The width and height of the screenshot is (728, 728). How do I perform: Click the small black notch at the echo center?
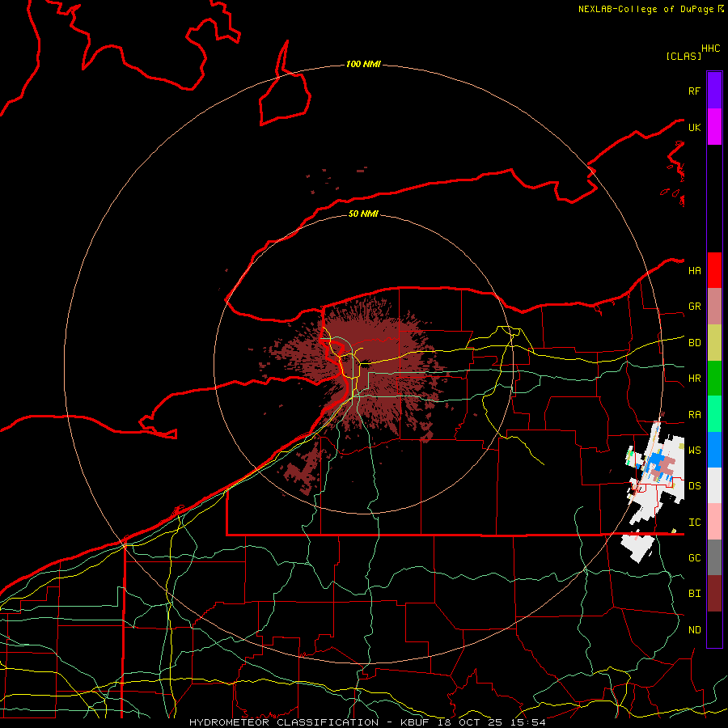coord(365,364)
